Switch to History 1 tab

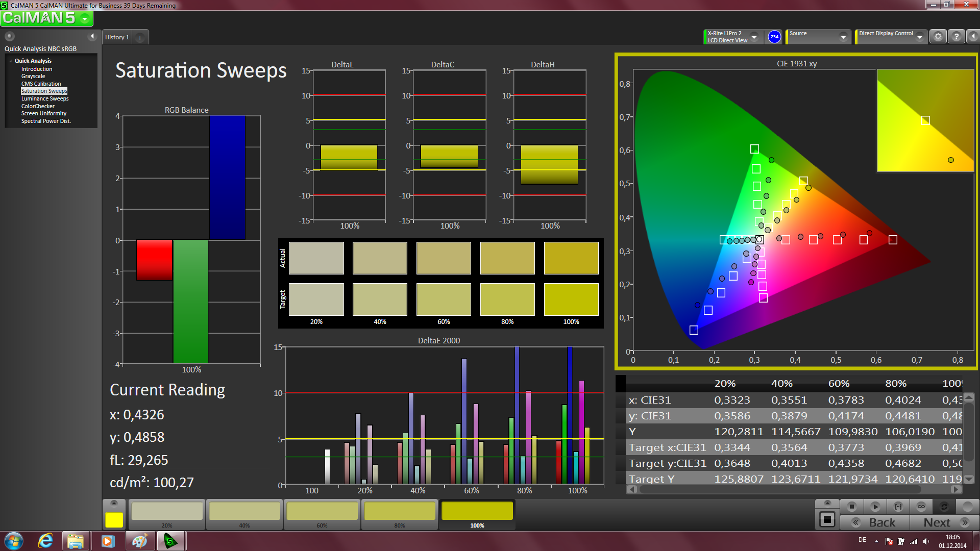coord(117,37)
